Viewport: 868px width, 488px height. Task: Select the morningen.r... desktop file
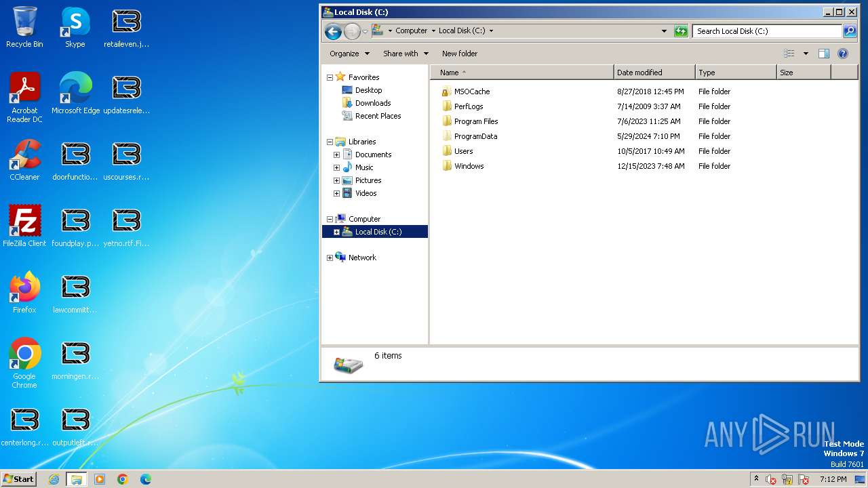coord(75,359)
